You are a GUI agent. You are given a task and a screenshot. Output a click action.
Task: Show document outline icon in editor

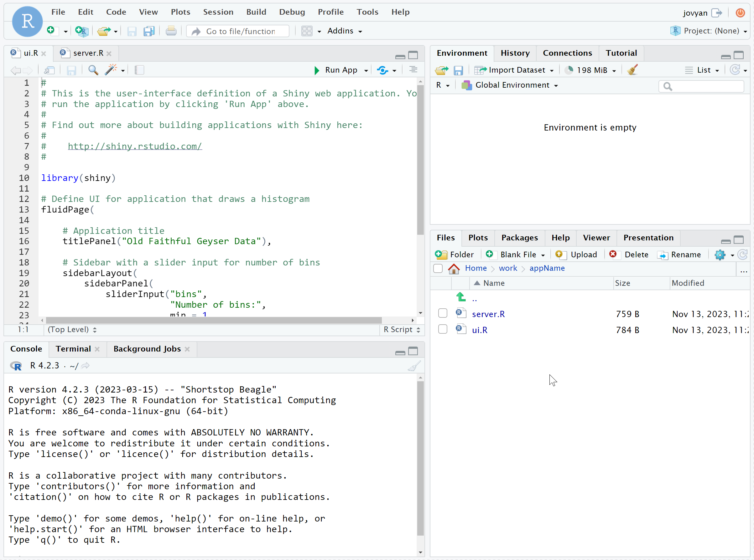coord(413,69)
